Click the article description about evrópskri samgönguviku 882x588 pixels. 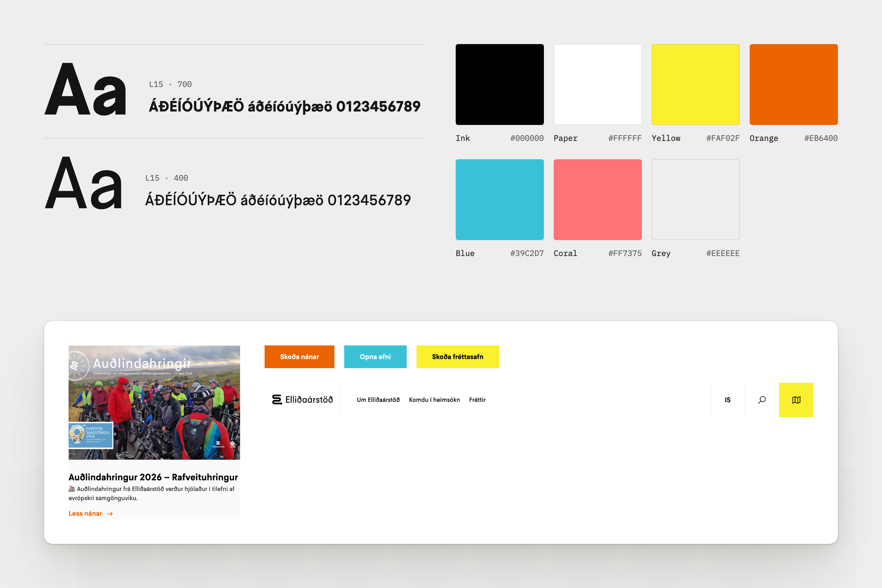click(x=152, y=493)
